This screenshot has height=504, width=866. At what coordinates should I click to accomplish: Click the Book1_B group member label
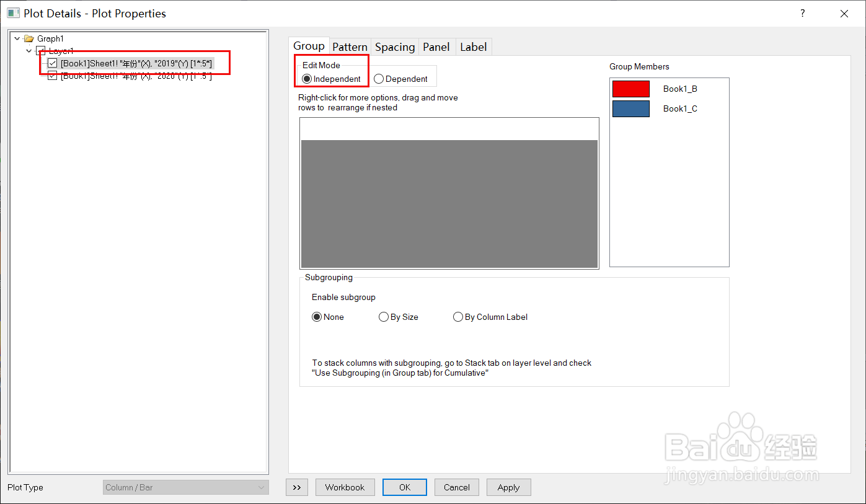(x=680, y=89)
